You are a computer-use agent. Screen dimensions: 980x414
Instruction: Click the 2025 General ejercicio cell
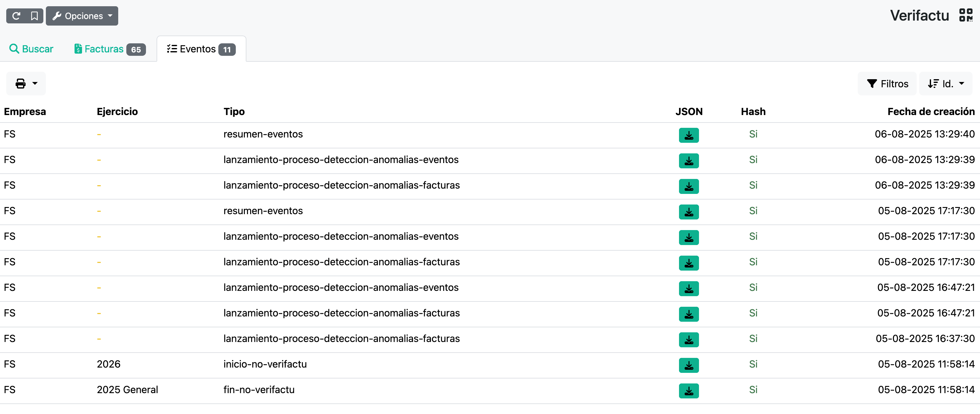[127, 389]
